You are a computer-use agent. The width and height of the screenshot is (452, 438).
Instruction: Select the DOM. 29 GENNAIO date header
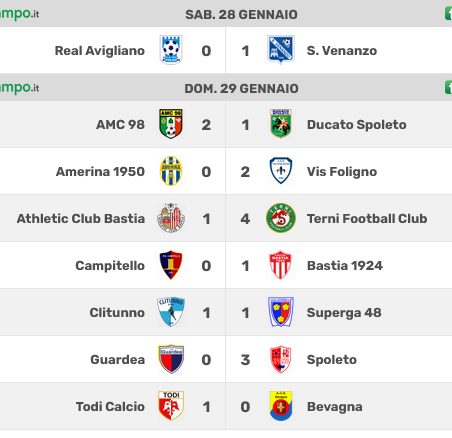click(x=241, y=88)
